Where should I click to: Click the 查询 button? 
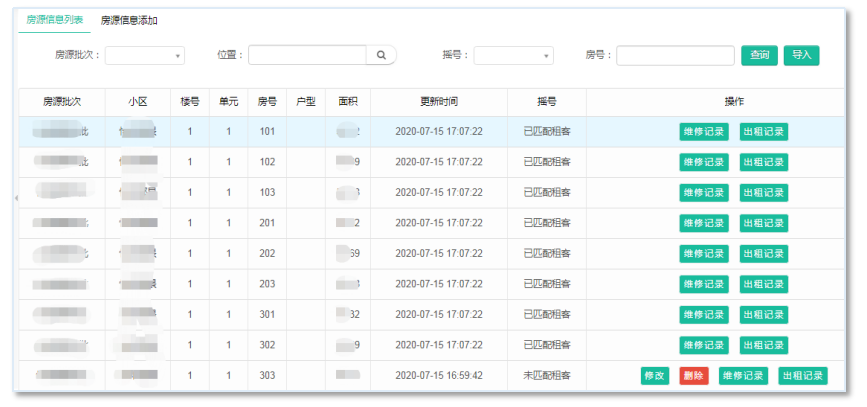tap(759, 56)
